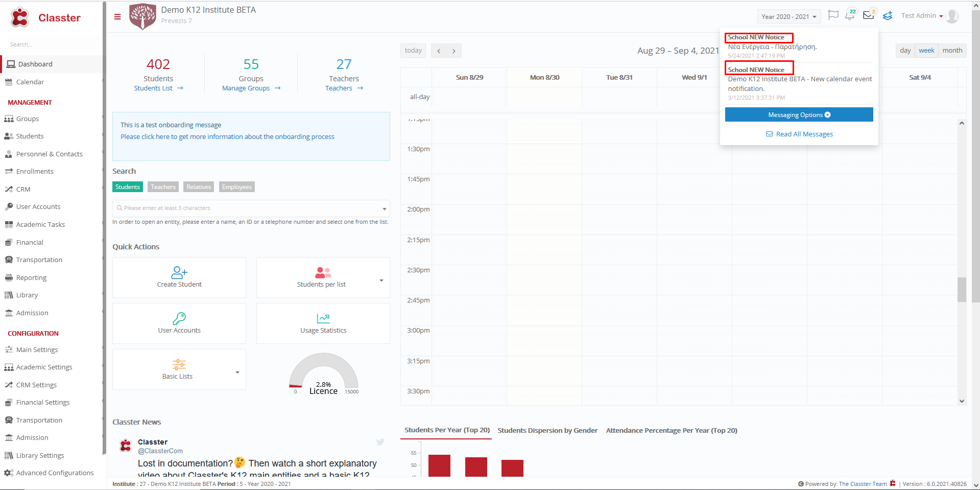Viewport: 980px width, 490px height.
Task: Expand the Basic Lists dropdown arrow
Action: point(237,372)
